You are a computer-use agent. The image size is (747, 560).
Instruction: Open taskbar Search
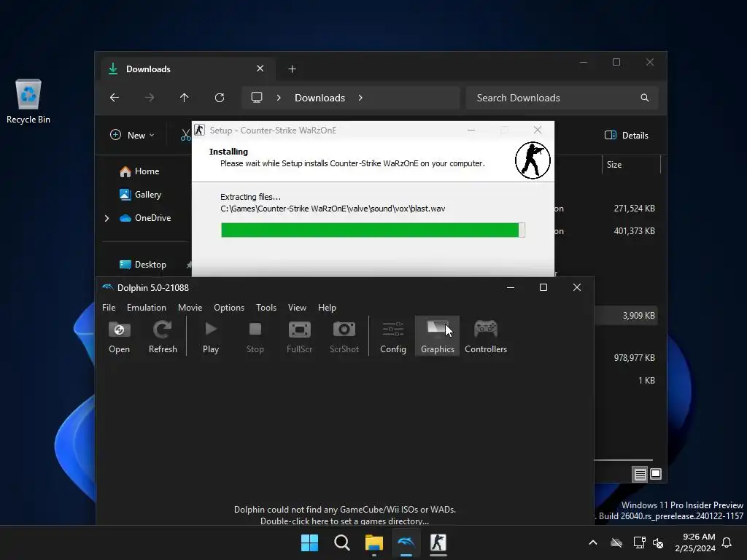pos(341,542)
